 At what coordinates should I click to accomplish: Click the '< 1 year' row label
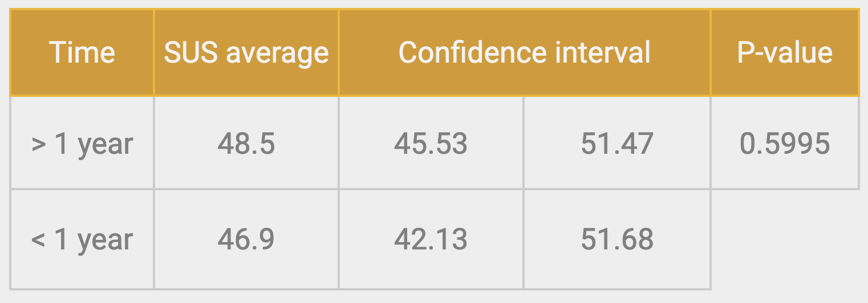click(82, 239)
